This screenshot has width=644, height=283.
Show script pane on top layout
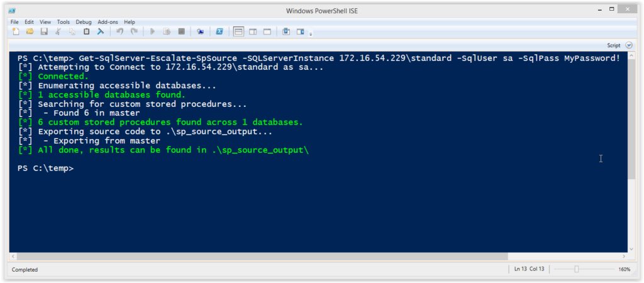tap(238, 31)
